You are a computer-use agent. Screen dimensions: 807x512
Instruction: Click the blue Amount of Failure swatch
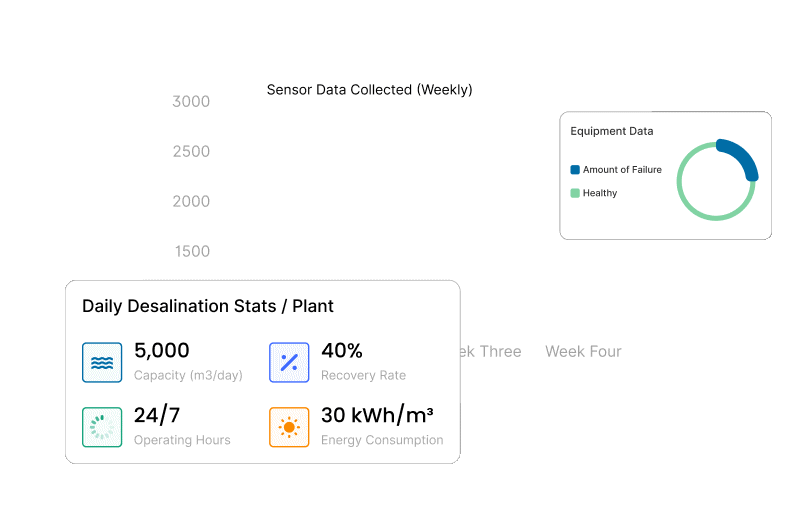pyautogui.click(x=575, y=170)
